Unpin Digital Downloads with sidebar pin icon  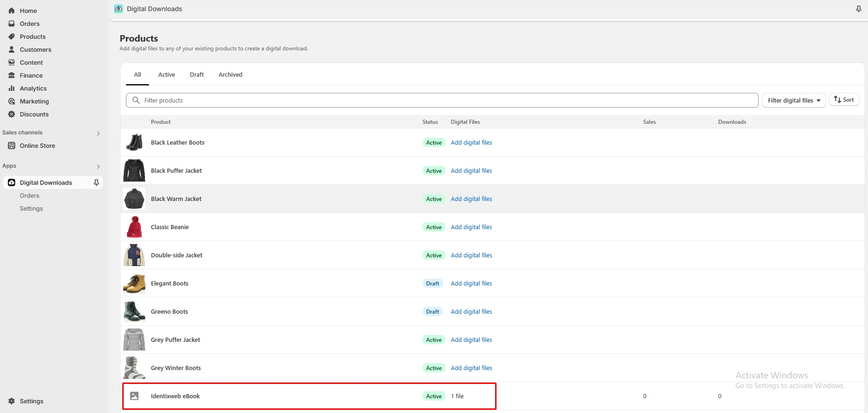(x=96, y=182)
